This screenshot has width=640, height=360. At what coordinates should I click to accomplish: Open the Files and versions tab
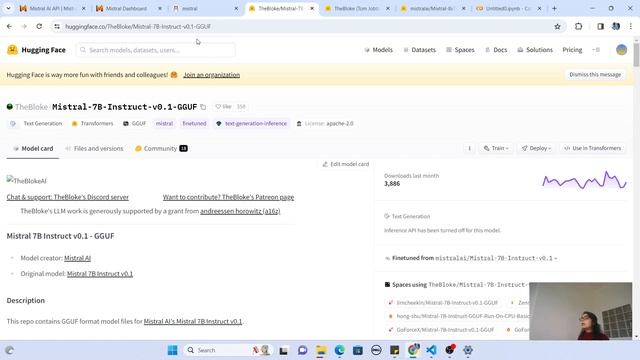(x=94, y=149)
